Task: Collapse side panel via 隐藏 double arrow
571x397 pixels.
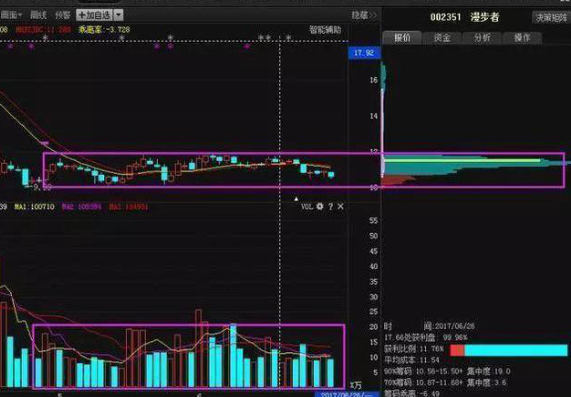Action: 364,15
